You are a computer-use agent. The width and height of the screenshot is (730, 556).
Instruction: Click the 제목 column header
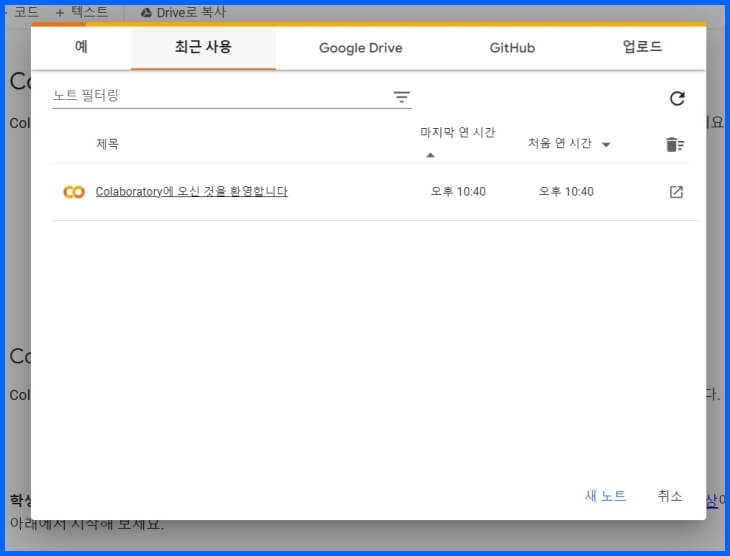(x=107, y=144)
